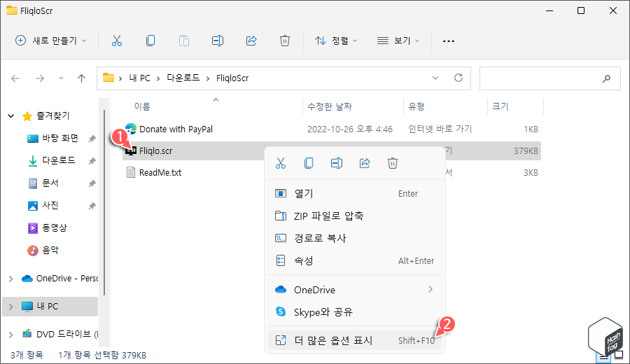Expand the address bar history dropdown

[435, 78]
